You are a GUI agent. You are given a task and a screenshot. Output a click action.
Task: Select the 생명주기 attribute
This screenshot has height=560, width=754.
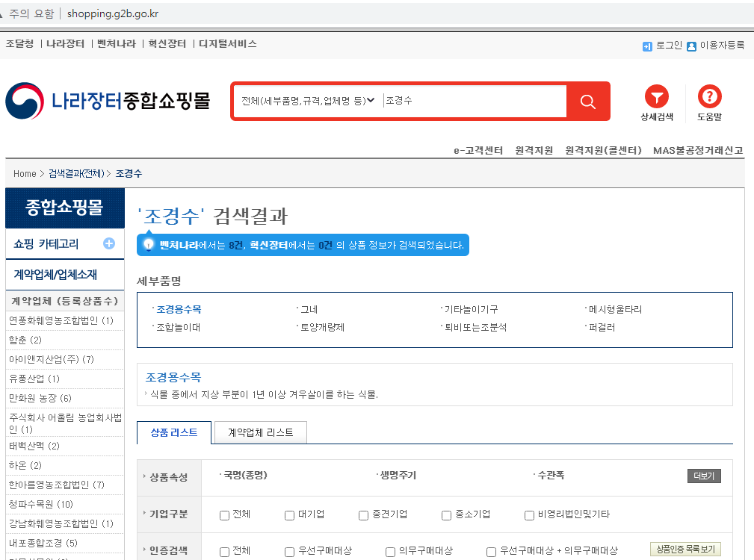[x=398, y=475]
